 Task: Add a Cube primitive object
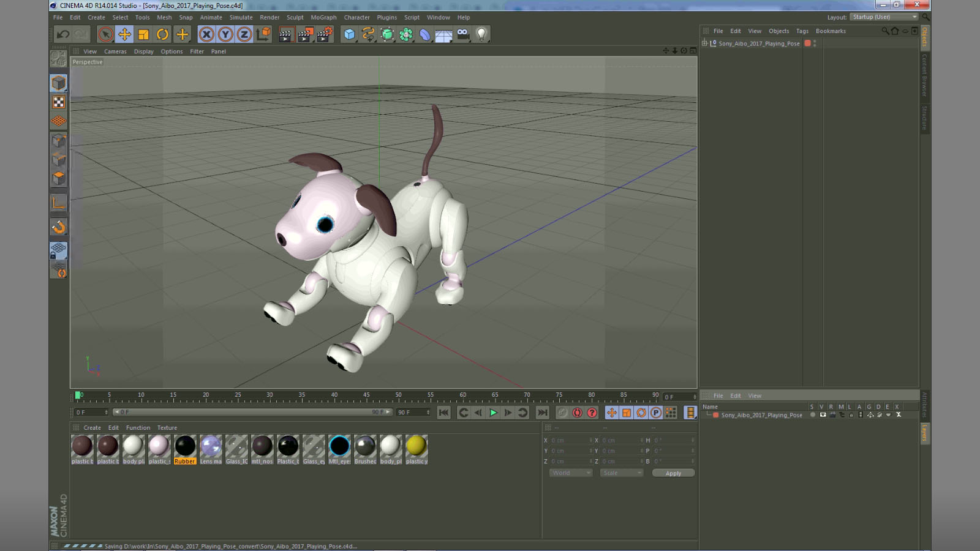tap(349, 34)
